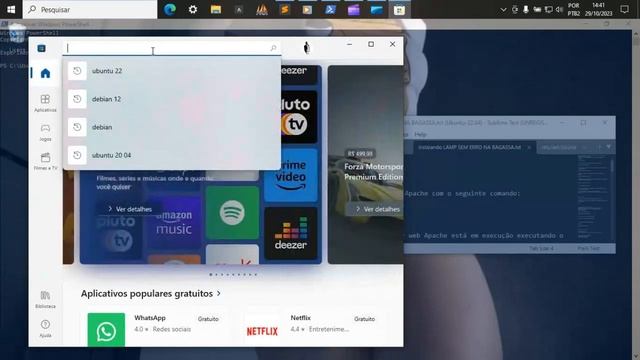Switch to PowerShell on the taskbar
This screenshot has height=360, width=640.
330,9
